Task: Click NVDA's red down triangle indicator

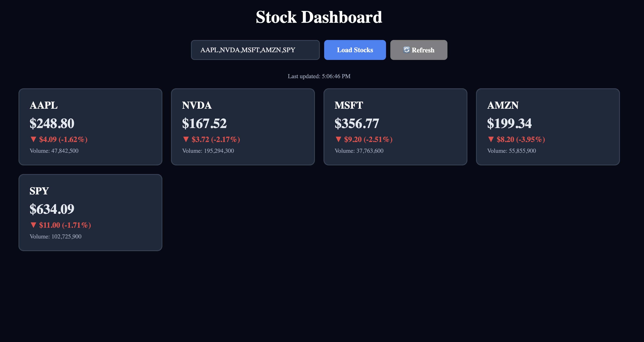Action: pos(186,139)
